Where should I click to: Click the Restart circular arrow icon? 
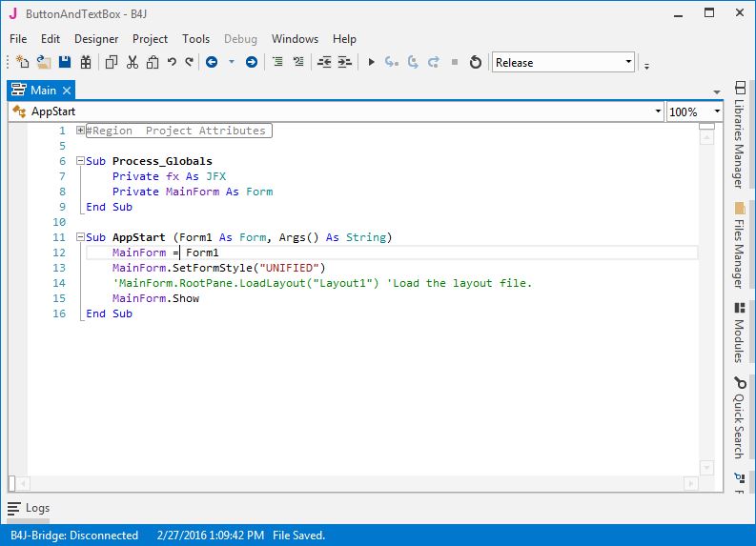point(476,62)
